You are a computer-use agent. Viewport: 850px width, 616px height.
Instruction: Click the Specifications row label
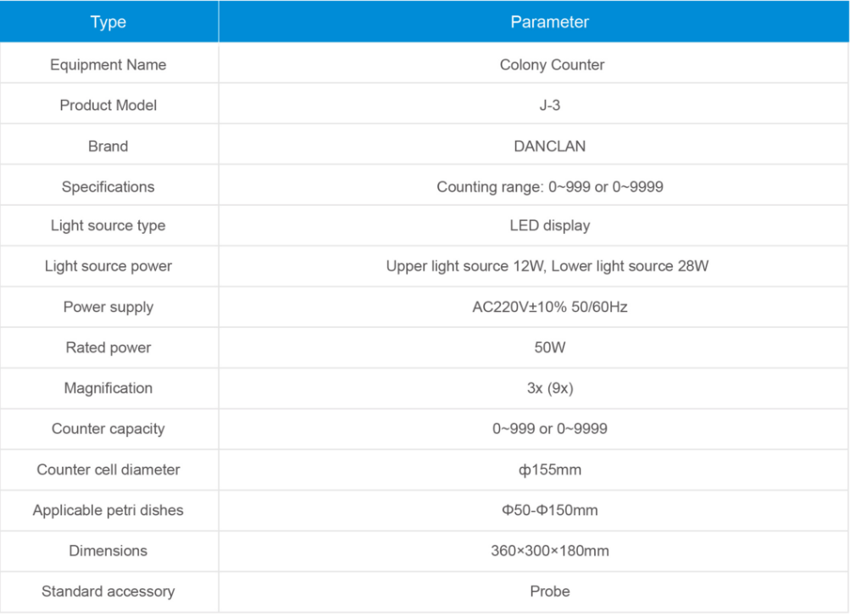(x=108, y=186)
